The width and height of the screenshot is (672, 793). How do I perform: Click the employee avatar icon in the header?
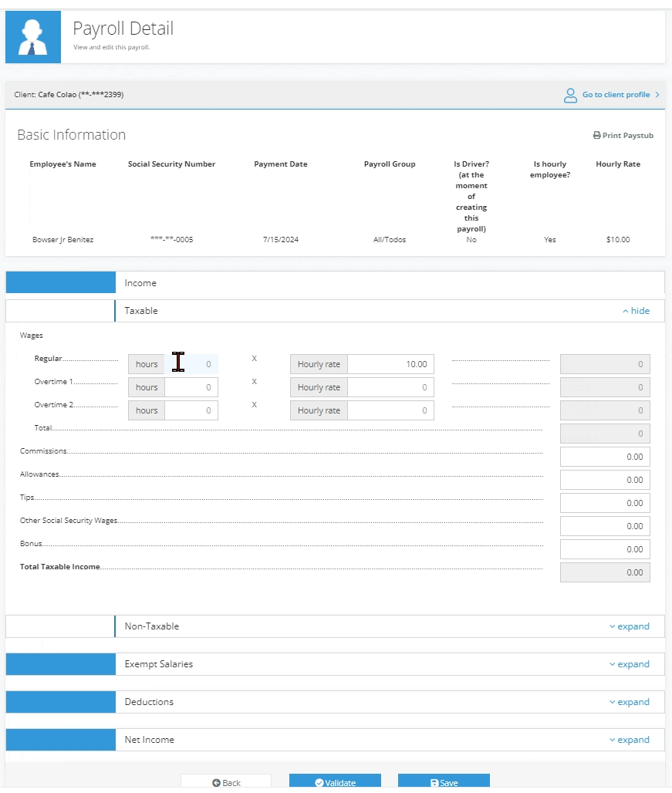coord(33,37)
